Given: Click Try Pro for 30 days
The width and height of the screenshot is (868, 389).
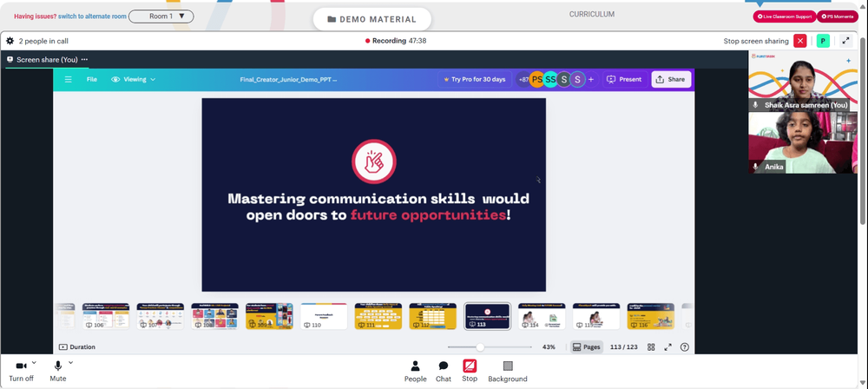Looking at the screenshot, I should [475, 79].
